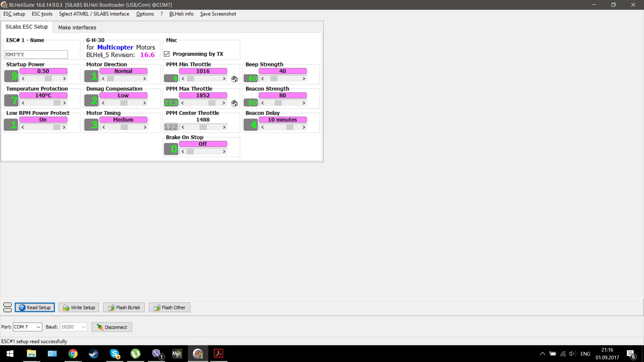Uncheck Programming by TX checkbox

tap(167, 54)
